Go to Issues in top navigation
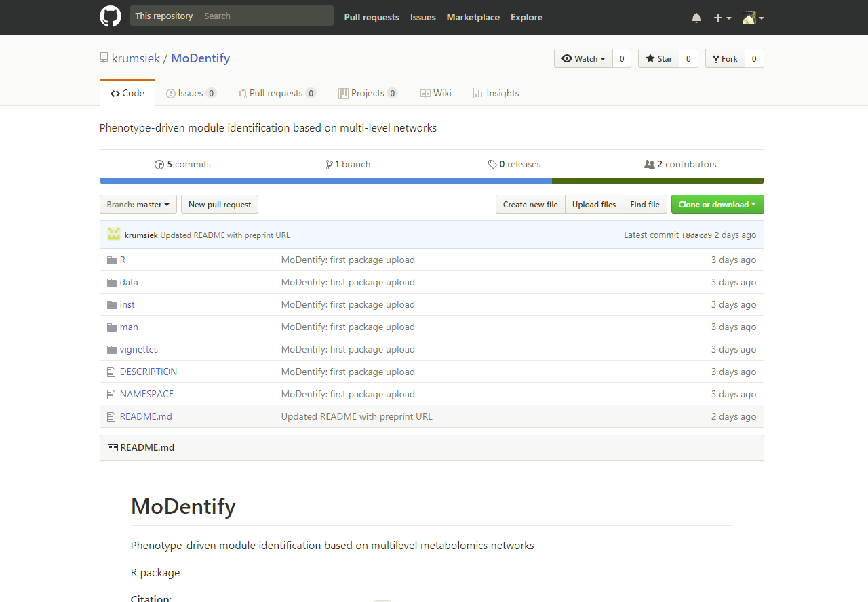Image resolution: width=868 pixels, height=602 pixels. [x=423, y=17]
